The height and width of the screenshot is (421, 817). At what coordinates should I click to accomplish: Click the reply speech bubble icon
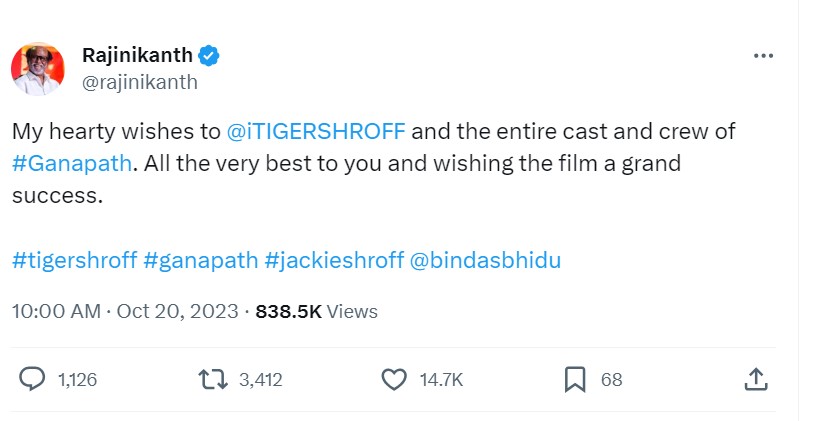coord(33,379)
